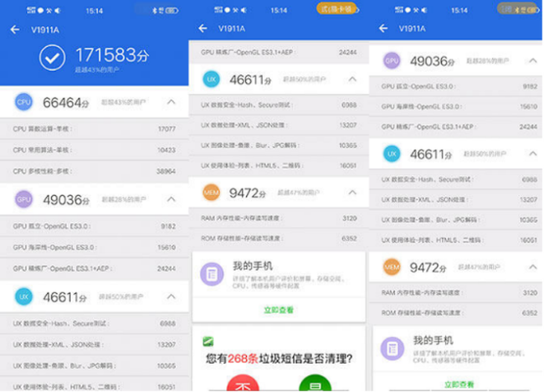Tap ROM row 6352 in right screenshot
The width and height of the screenshot is (544, 392).
(x=456, y=313)
